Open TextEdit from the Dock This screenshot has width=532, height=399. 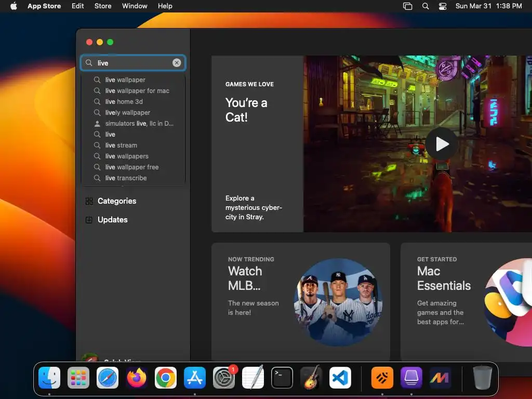point(253,378)
